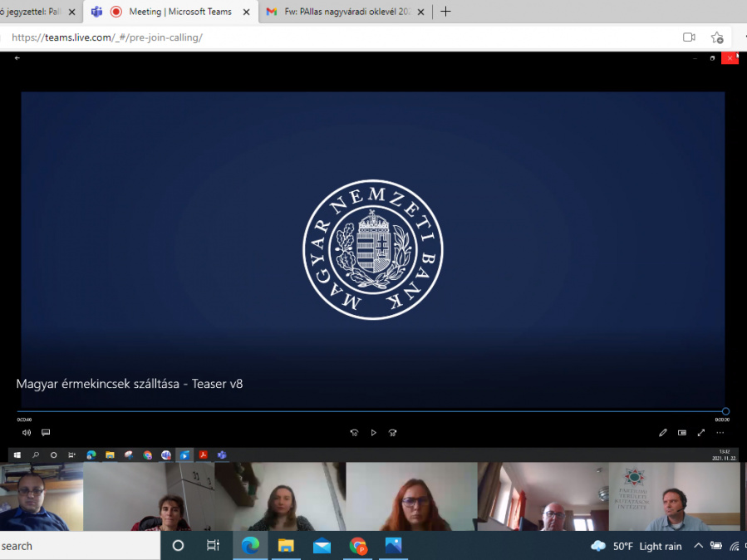The width and height of the screenshot is (747, 560).
Task: Click the local taskbar search box
Action: pos(80,546)
